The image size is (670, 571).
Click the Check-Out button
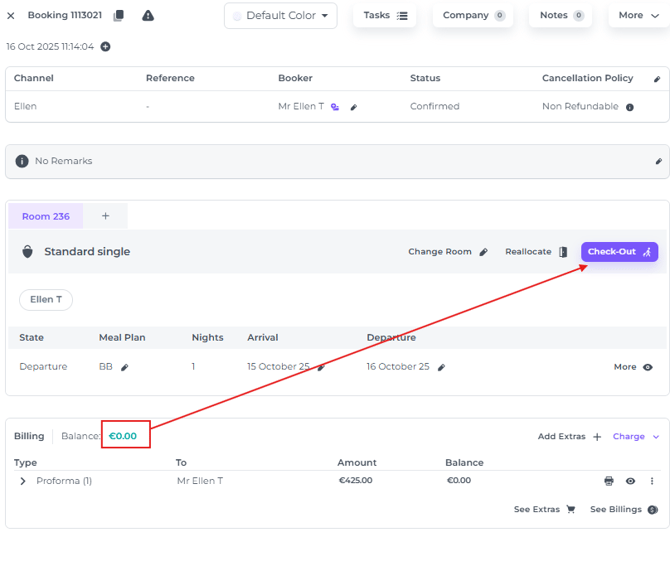[x=619, y=252]
